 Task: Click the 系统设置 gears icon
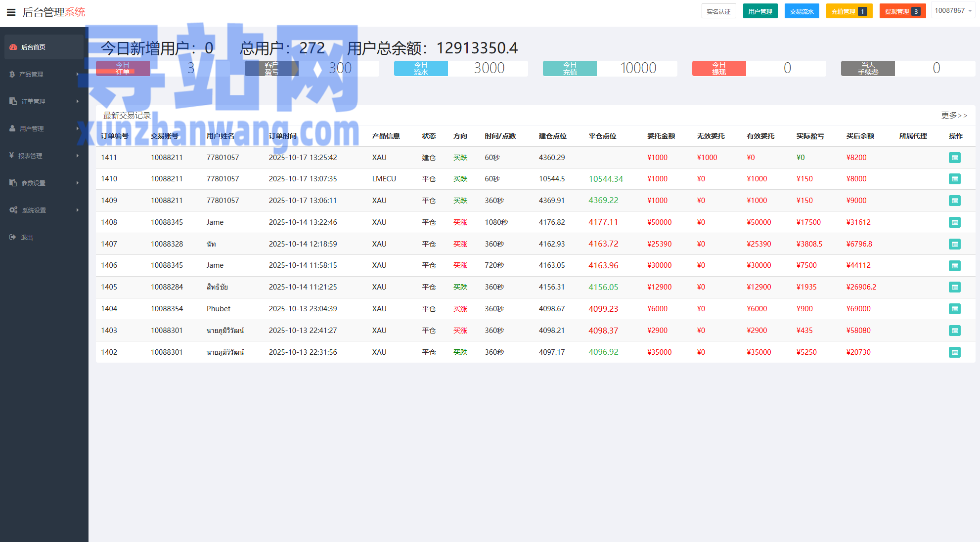pyautogui.click(x=13, y=210)
